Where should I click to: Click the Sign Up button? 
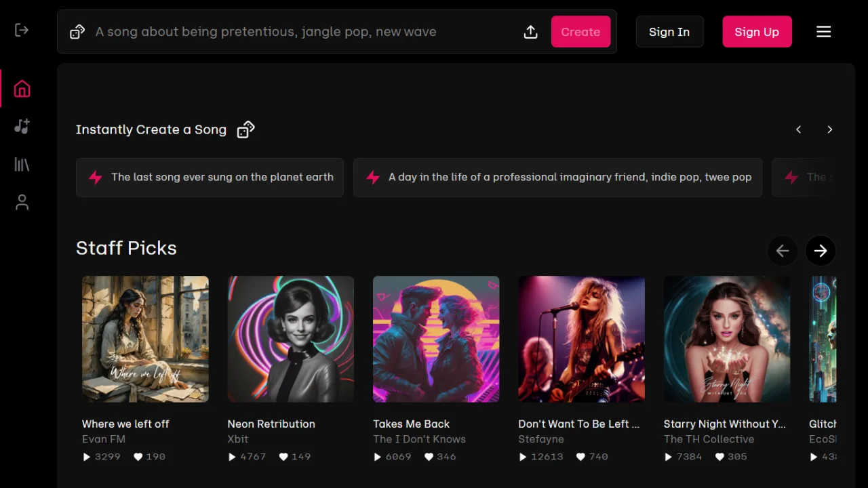(x=757, y=32)
